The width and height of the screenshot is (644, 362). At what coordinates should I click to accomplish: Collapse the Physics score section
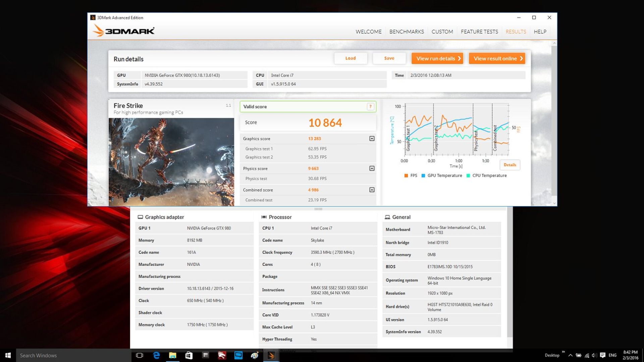372,168
